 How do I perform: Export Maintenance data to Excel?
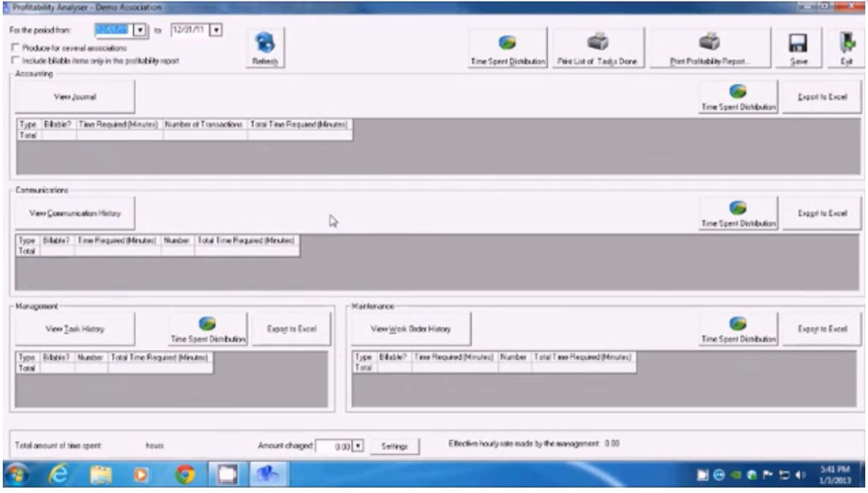tap(822, 329)
